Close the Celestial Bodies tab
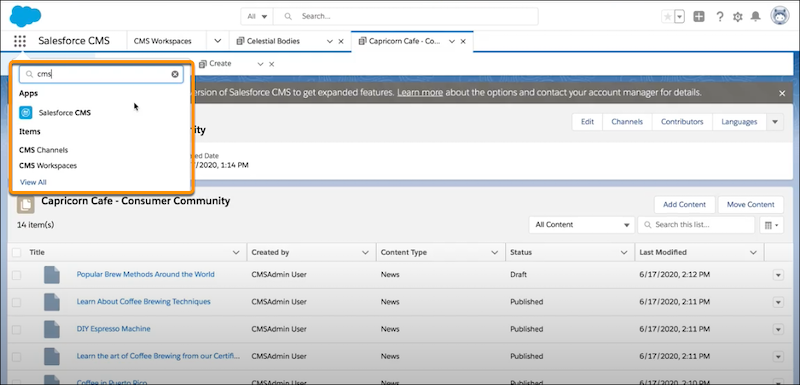Screen dimensions: 800x385 click(x=341, y=42)
